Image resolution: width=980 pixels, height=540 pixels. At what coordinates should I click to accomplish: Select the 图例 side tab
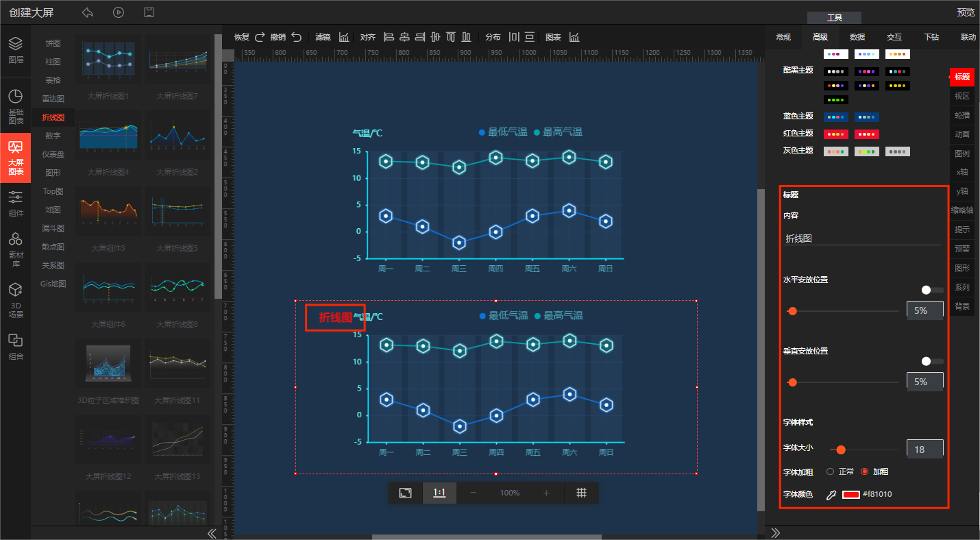(962, 154)
